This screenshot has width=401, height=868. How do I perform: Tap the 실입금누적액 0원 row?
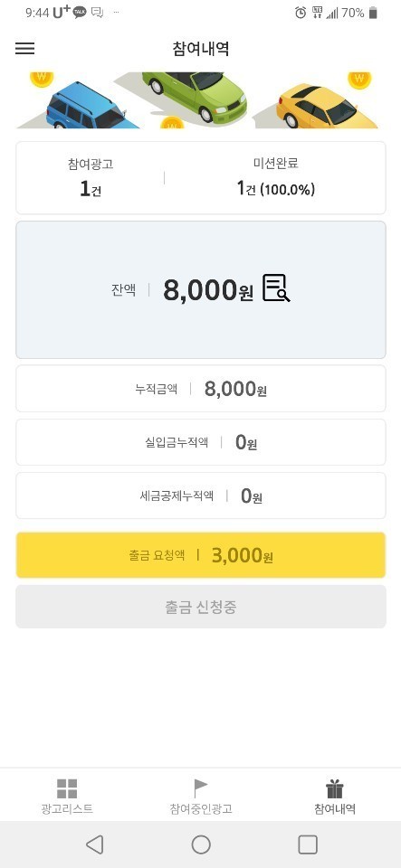pos(201,442)
